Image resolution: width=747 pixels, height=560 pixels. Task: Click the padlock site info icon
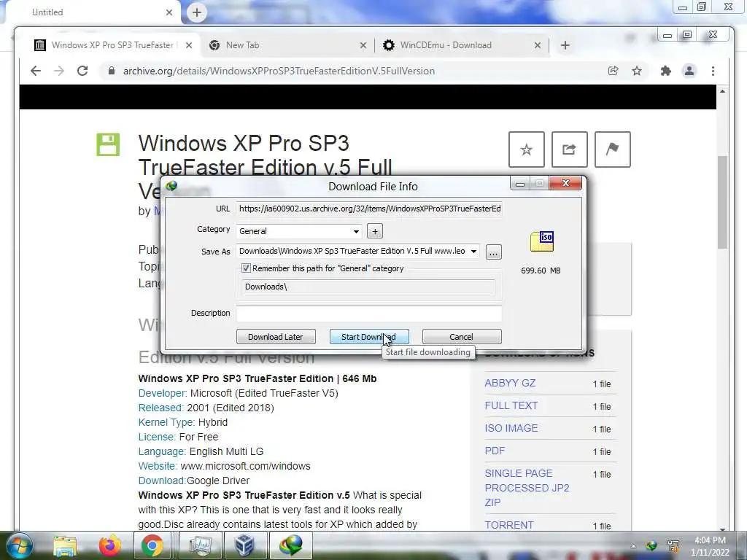coord(112,71)
